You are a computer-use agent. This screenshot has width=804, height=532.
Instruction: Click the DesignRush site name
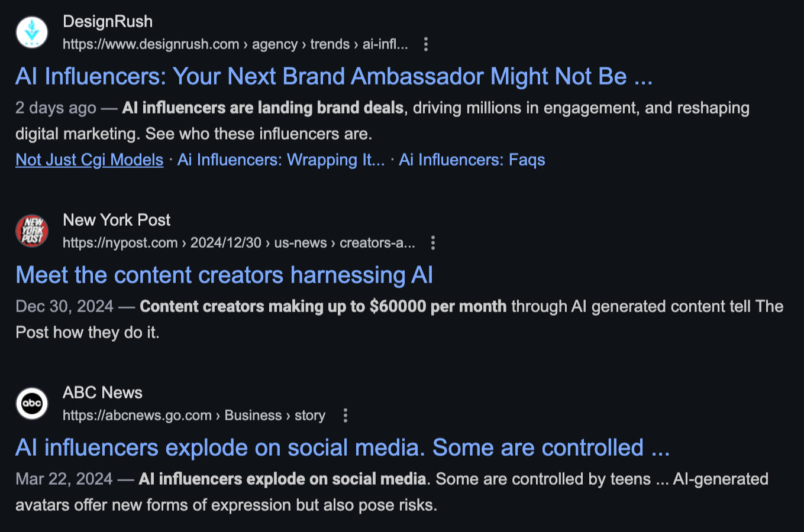pos(108,22)
